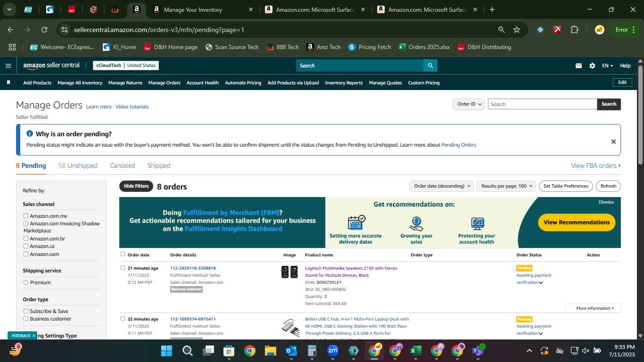
Task: Open Windows Start menu
Action: coord(166,351)
